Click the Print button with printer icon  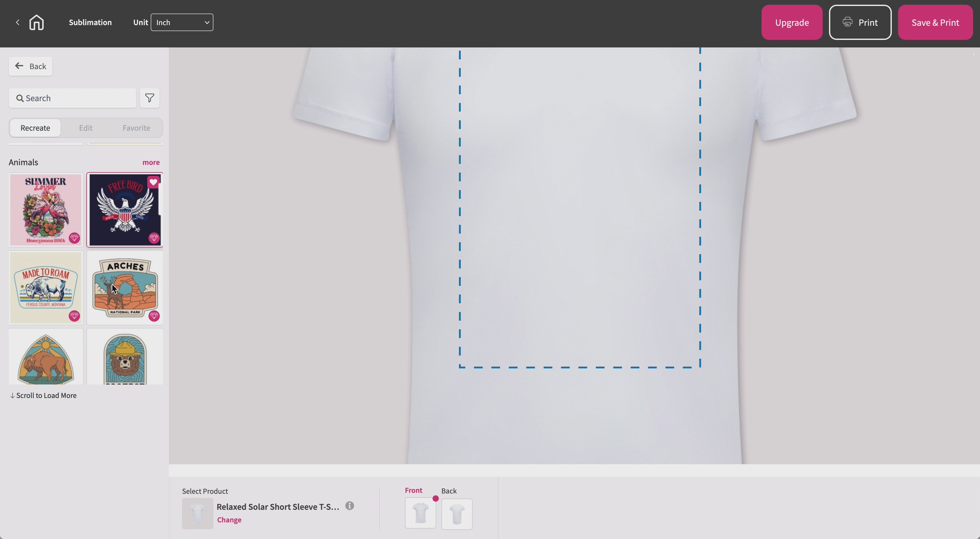[860, 23]
